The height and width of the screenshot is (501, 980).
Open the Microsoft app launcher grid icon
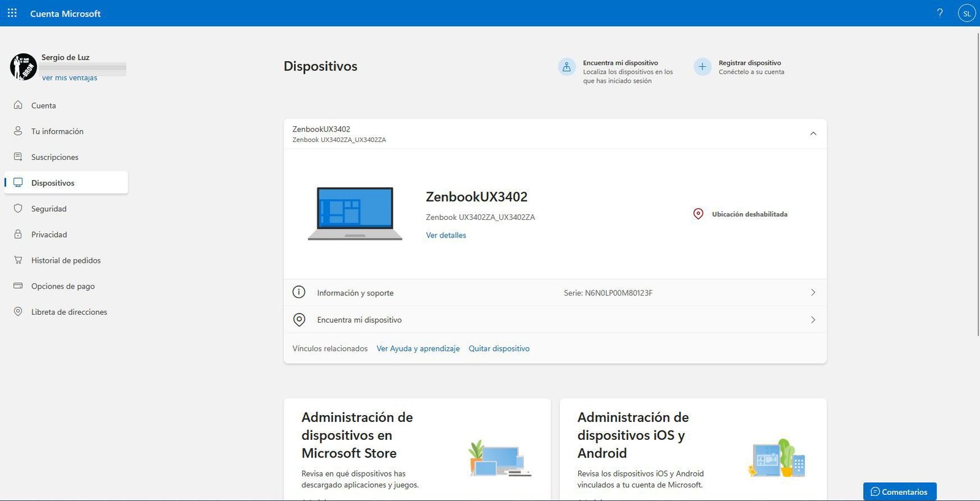(12, 13)
